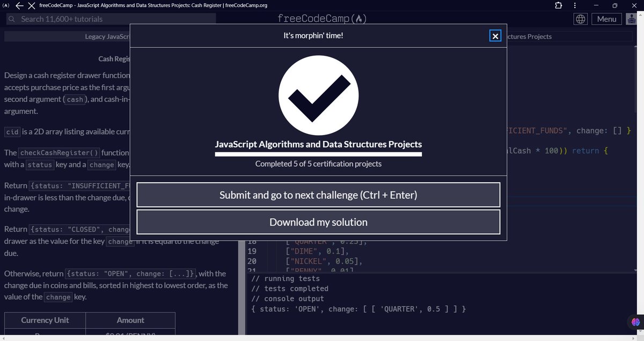Click the Amount table header

[130, 320]
